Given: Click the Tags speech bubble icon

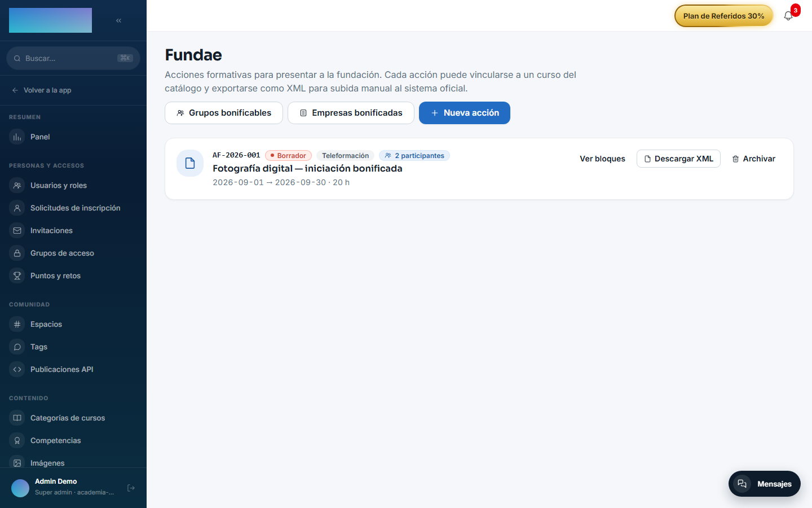Looking at the screenshot, I should point(17,347).
